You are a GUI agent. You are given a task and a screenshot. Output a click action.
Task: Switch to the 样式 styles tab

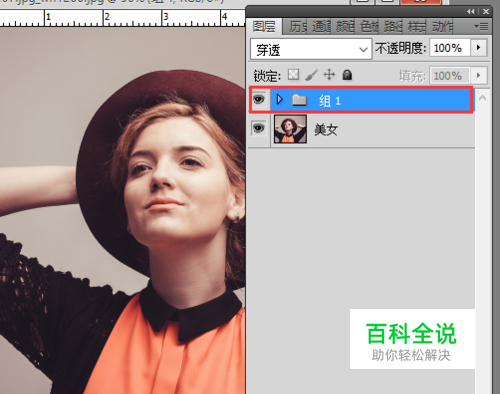(417, 27)
